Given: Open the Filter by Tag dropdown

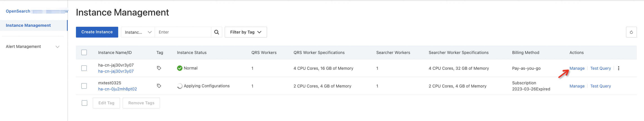Looking at the screenshot, I should click(246, 32).
